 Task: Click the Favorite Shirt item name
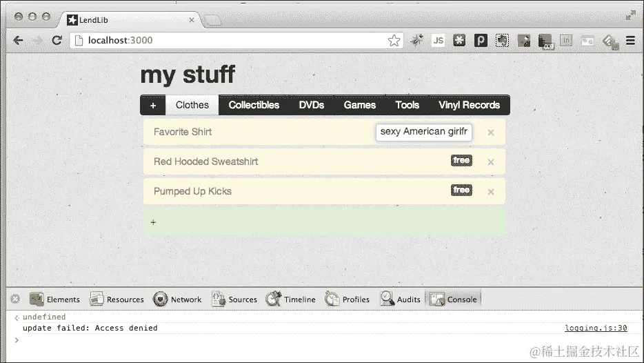(x=183, y=132)
